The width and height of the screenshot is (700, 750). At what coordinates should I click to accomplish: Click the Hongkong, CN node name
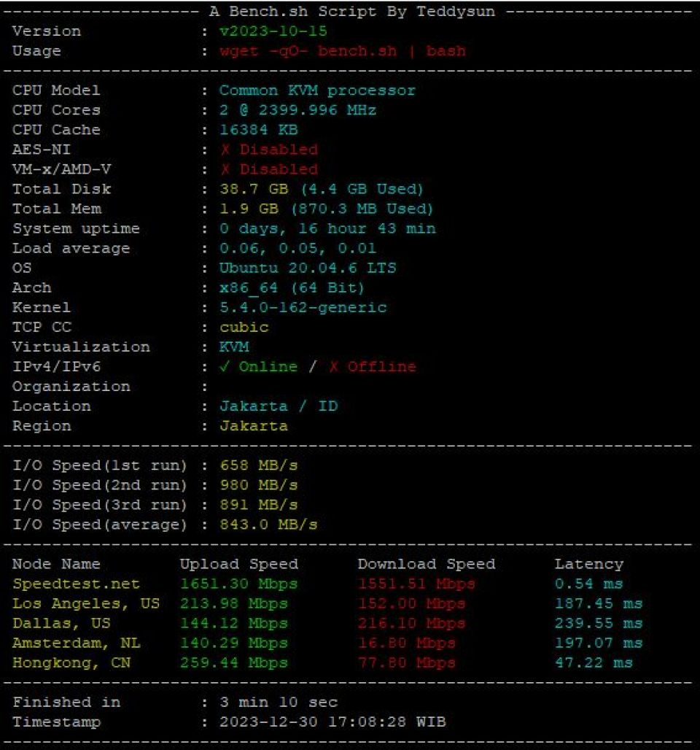pyautogui.click(x=71, y=663)
